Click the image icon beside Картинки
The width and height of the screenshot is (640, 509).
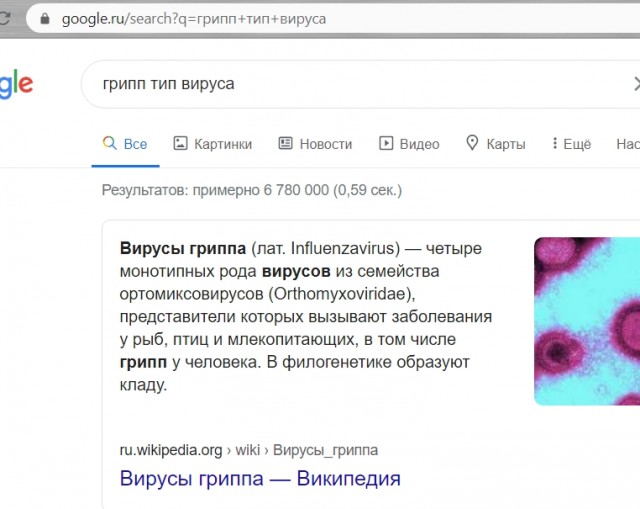[x=180, y=143]
